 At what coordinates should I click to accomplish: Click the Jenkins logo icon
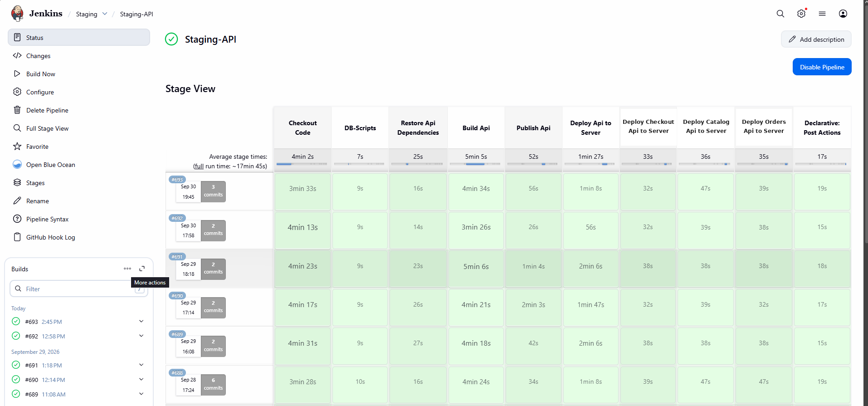click(17, 14)
